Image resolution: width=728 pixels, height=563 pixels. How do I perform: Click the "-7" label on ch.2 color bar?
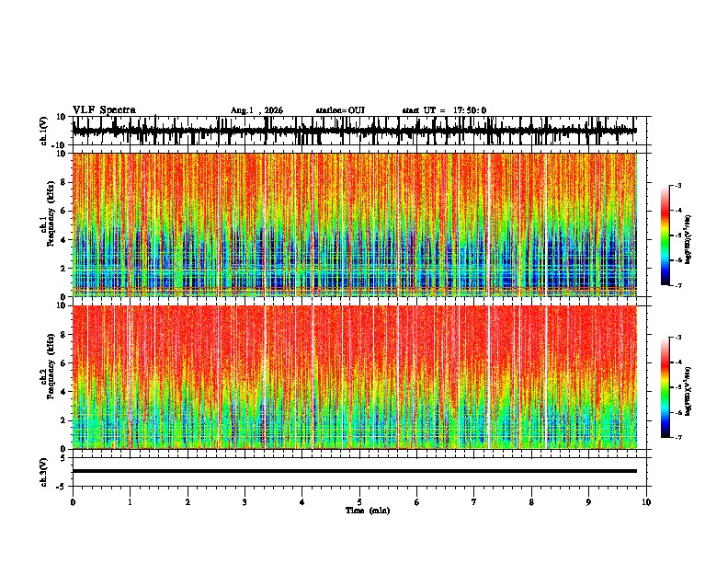pos(678,437)
